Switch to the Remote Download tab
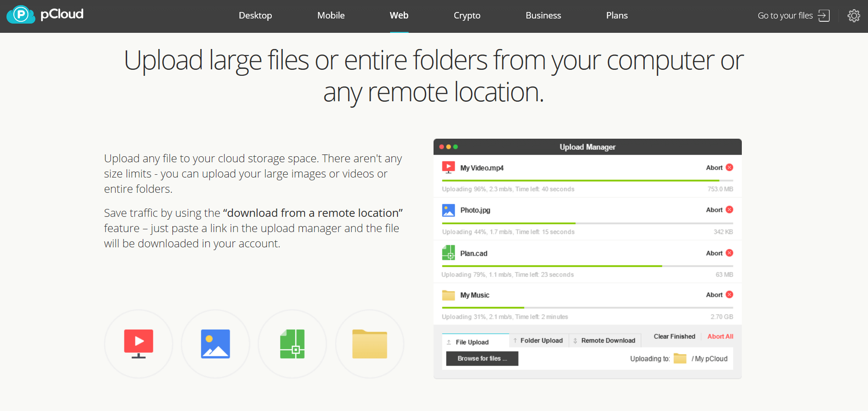Screen dimensions: 868x411 coord(605,340)
